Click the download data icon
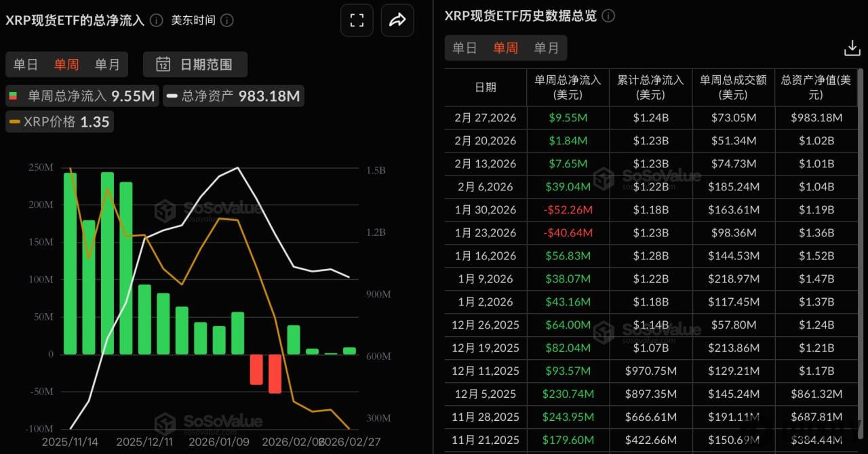 tap(852, 47)
